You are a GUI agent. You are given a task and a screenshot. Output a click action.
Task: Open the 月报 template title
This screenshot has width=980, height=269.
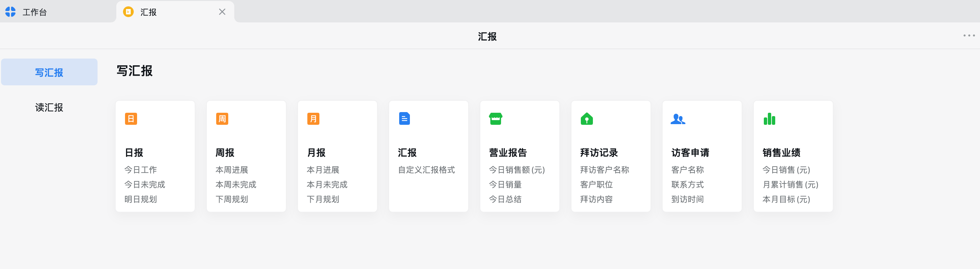pos(316,152)
